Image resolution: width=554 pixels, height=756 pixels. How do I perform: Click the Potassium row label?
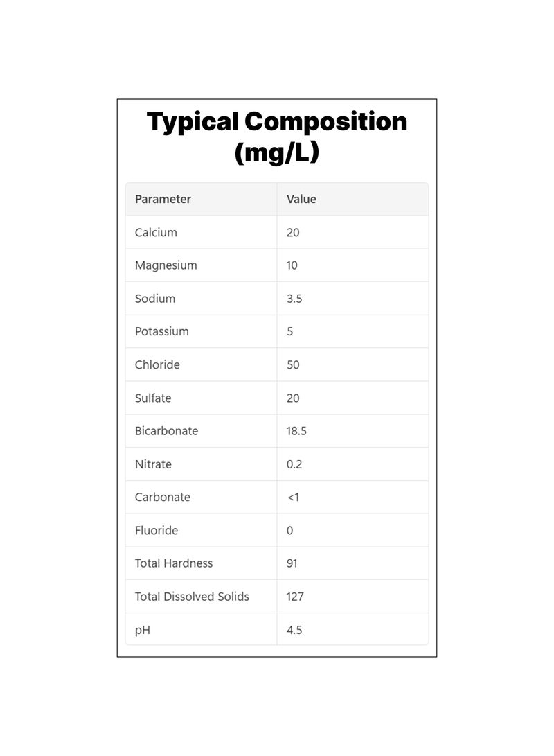tap(162, 331)
